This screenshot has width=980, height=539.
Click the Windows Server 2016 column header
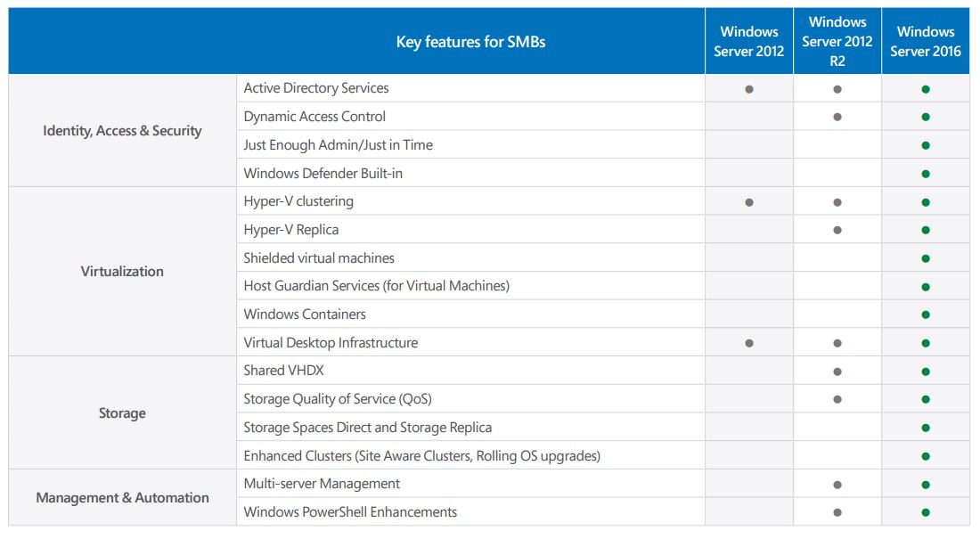tap(926, 40)
